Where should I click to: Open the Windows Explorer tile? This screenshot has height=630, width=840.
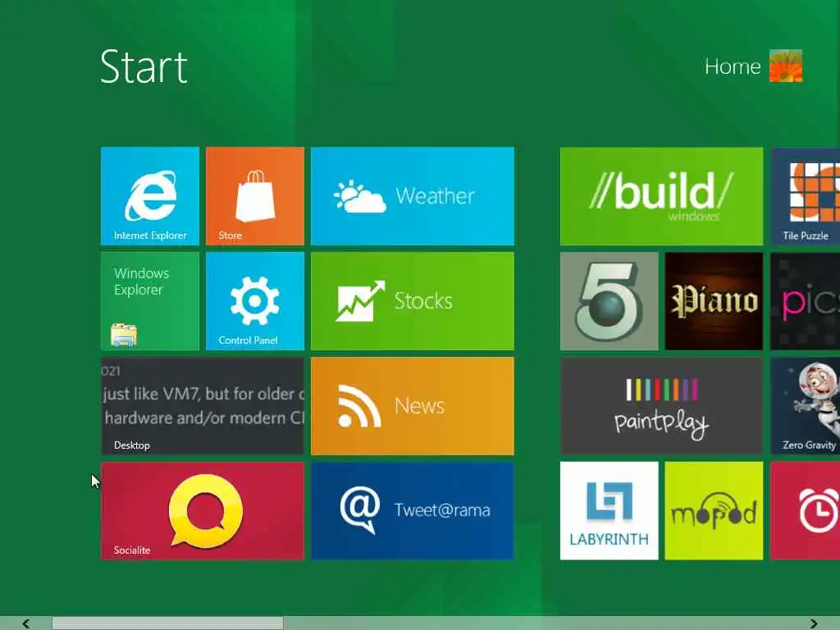click(x=150, y=301)
